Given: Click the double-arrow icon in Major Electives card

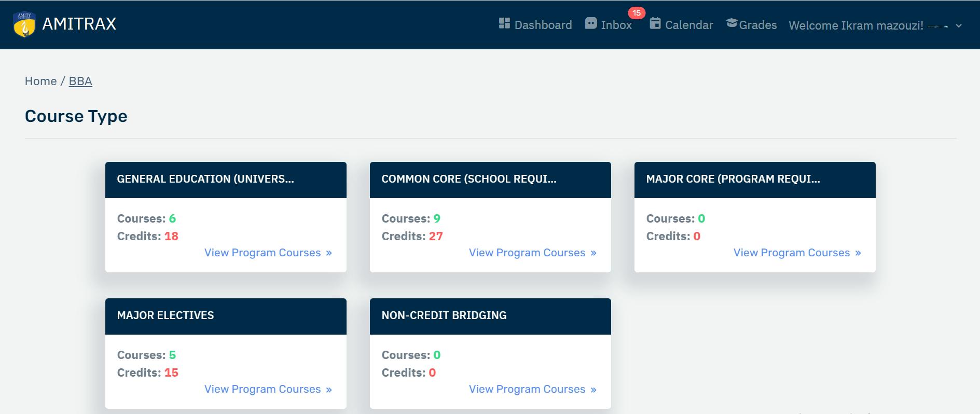Looking at the screenshot, I should [x=329, y=390].
